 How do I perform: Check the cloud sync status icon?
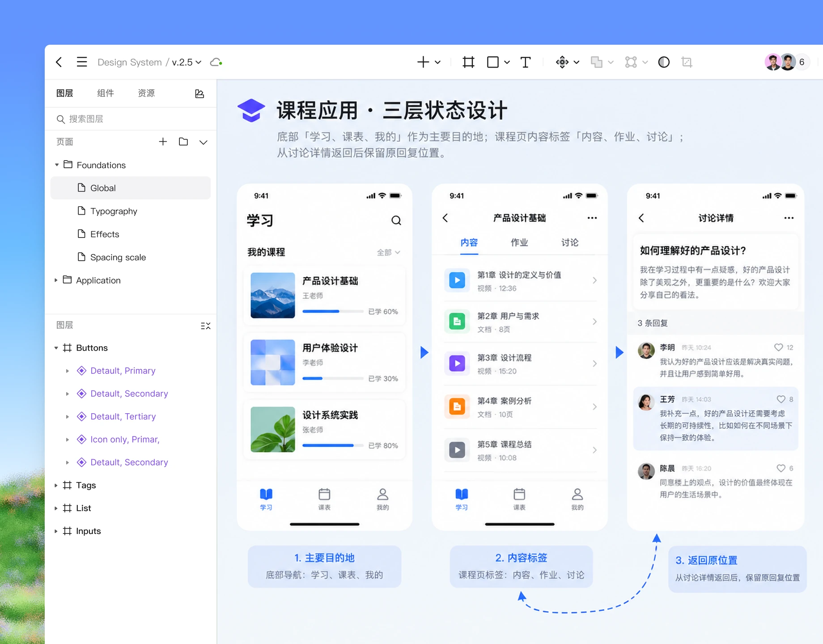[216, 62]
